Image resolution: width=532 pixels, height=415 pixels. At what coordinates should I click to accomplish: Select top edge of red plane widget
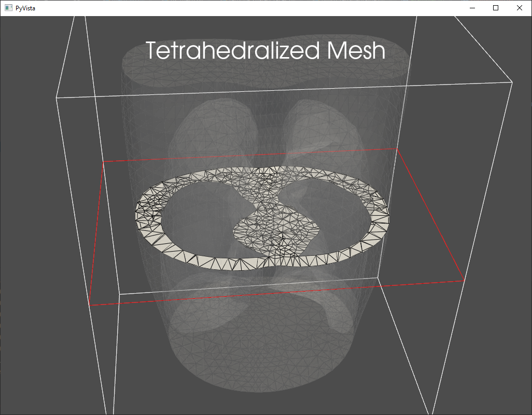coord(249,155)
